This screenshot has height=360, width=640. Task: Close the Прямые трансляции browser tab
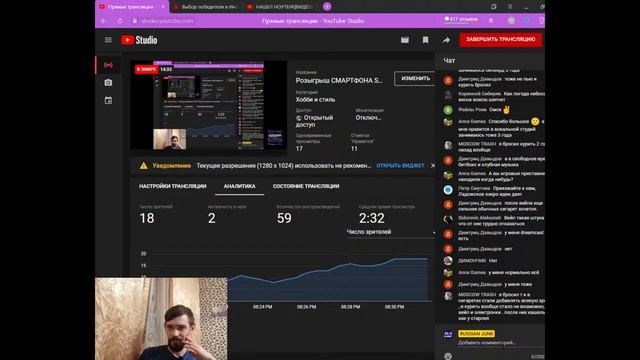[x=163, y=7]
